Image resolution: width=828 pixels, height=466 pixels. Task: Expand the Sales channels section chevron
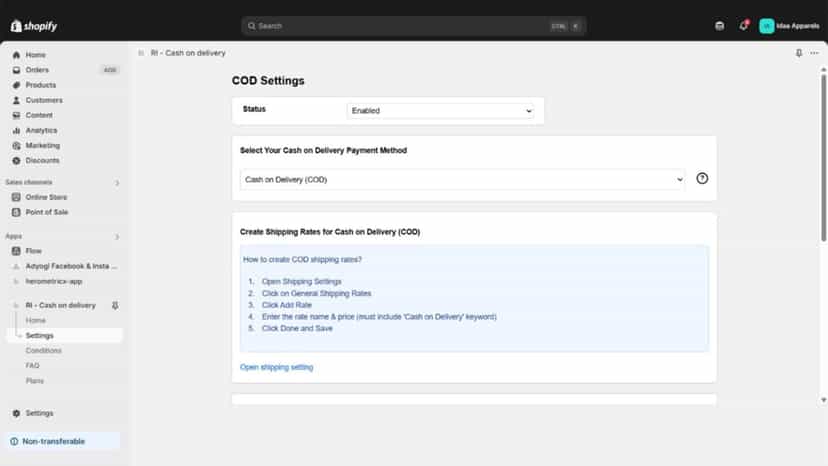coord(117,183)
